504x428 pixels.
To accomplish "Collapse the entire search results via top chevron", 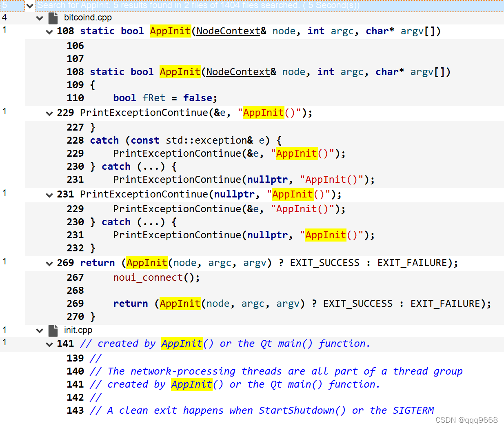I will coord(29,6).
